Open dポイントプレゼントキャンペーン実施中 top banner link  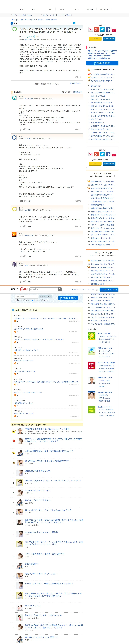click(x=57, y=15)
